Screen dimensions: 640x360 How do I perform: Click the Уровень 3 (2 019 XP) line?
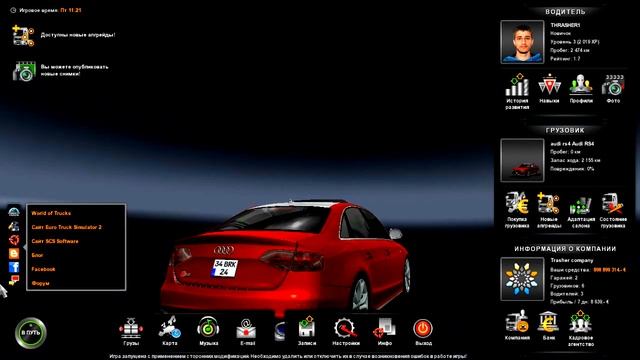(x=575, y=42)
